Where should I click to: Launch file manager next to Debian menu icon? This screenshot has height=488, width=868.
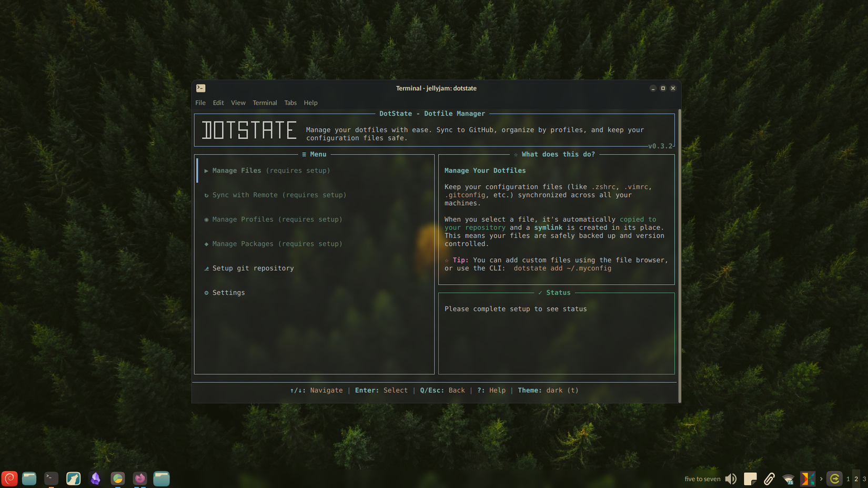point(29,478)
